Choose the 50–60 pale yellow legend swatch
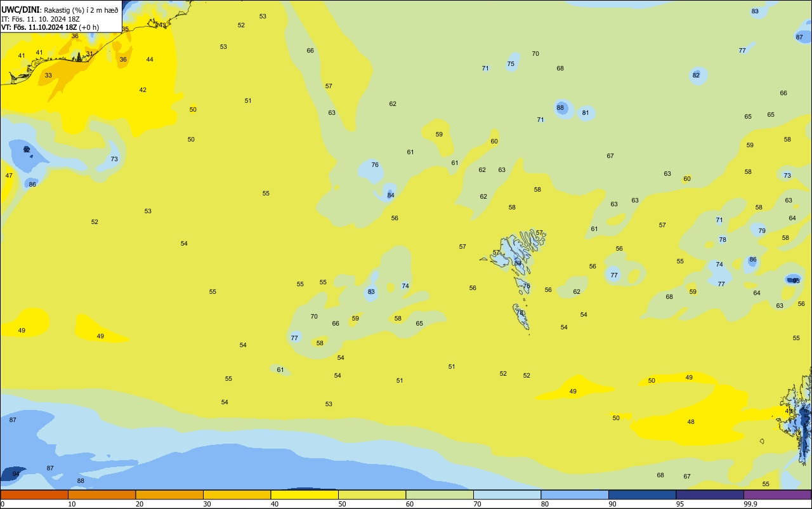Viewport: 812px width, 509px height. click(x=372, y=494)
